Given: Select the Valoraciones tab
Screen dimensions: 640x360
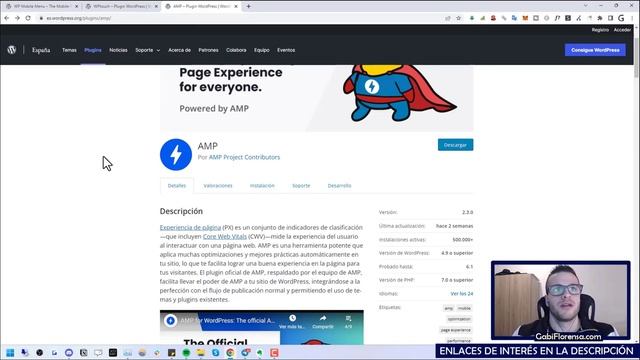Looking at the screenshot, I should tap(218, 186).
